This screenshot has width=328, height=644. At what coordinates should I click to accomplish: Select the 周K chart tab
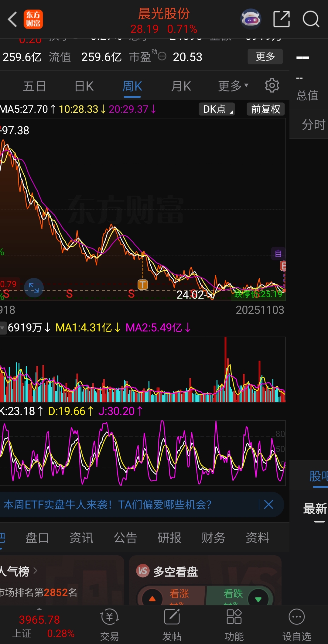(x=132, y=86)
